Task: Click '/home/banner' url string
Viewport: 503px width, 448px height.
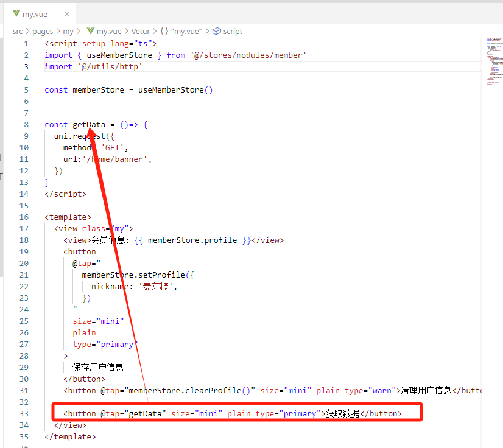Action: (115, 159)
